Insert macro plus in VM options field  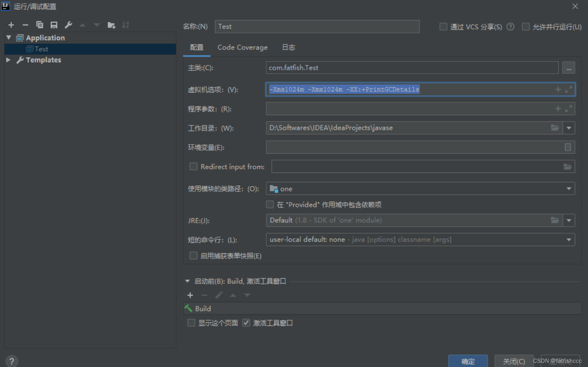[558, 89]
